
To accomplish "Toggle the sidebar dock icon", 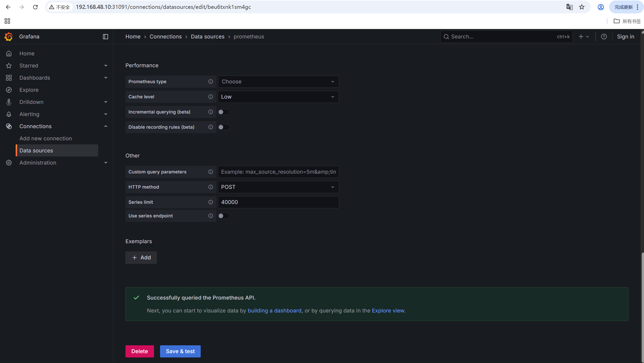I will coord(106,37).
